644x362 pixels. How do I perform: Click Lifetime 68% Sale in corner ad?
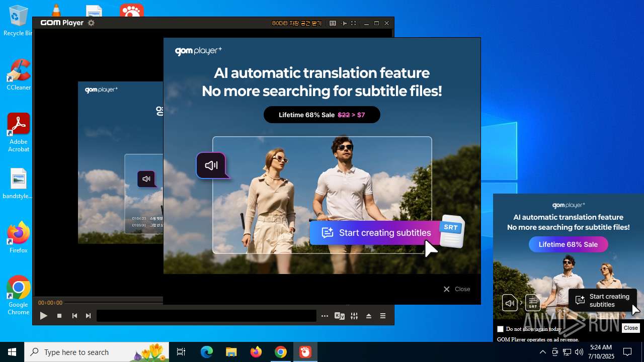click(x=568, y=244)
